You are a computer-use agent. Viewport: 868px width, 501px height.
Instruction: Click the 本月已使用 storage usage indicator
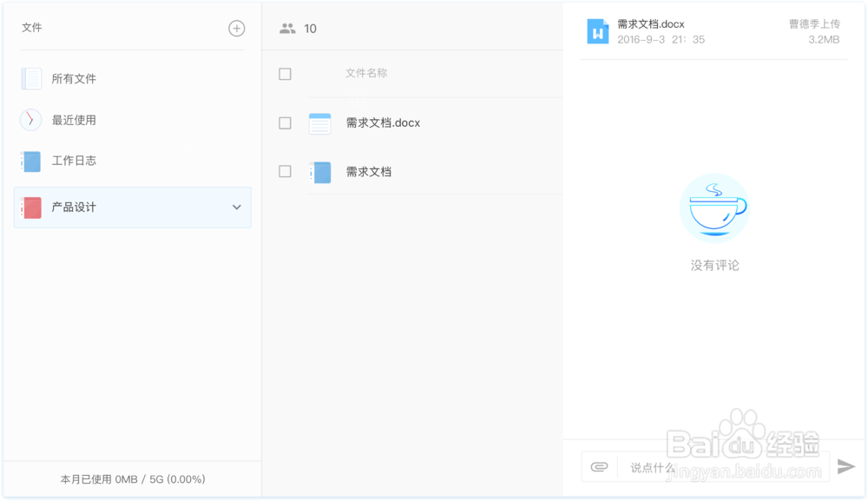point(131,478)
